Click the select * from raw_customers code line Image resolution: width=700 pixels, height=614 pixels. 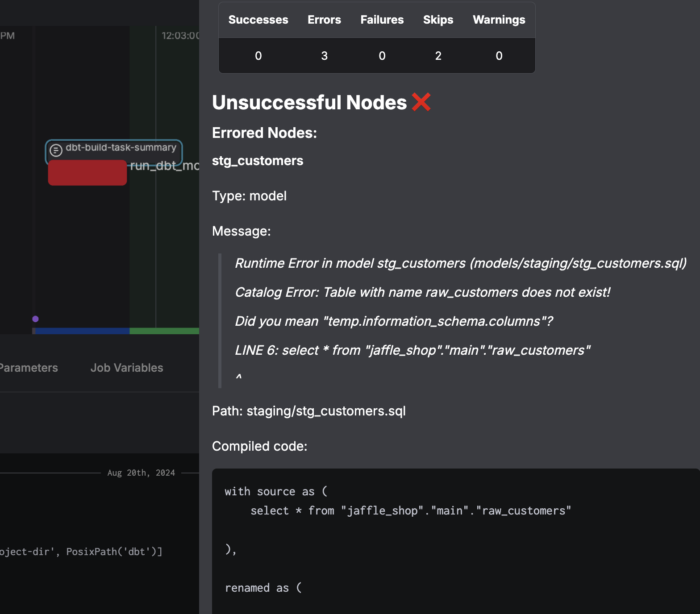(411, 510)
